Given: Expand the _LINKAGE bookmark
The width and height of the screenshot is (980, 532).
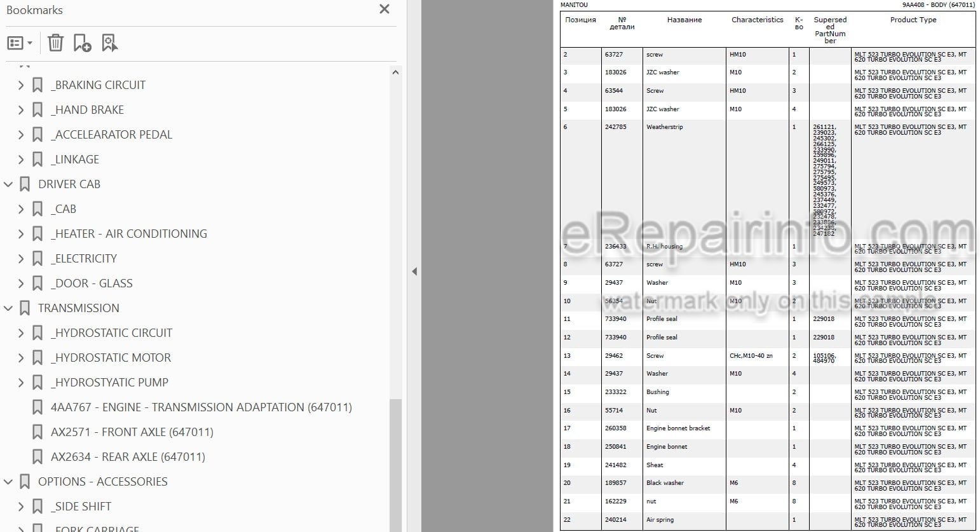Looking at the screenshot, I should pos(21,159).
